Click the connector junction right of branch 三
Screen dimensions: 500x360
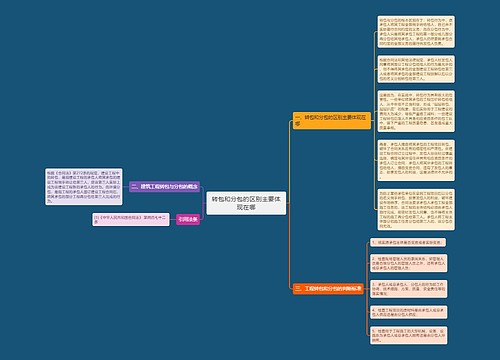pos(367,289)
